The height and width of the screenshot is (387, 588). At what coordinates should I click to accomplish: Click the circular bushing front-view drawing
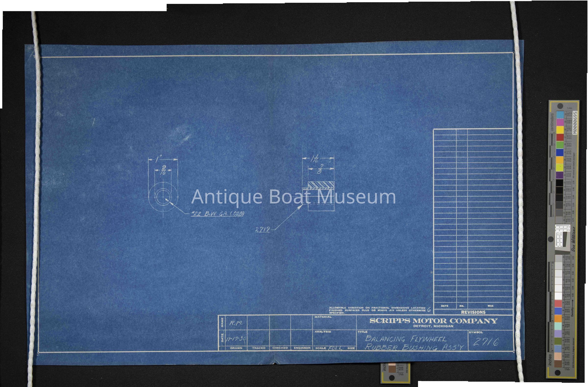tap(163, 197)
